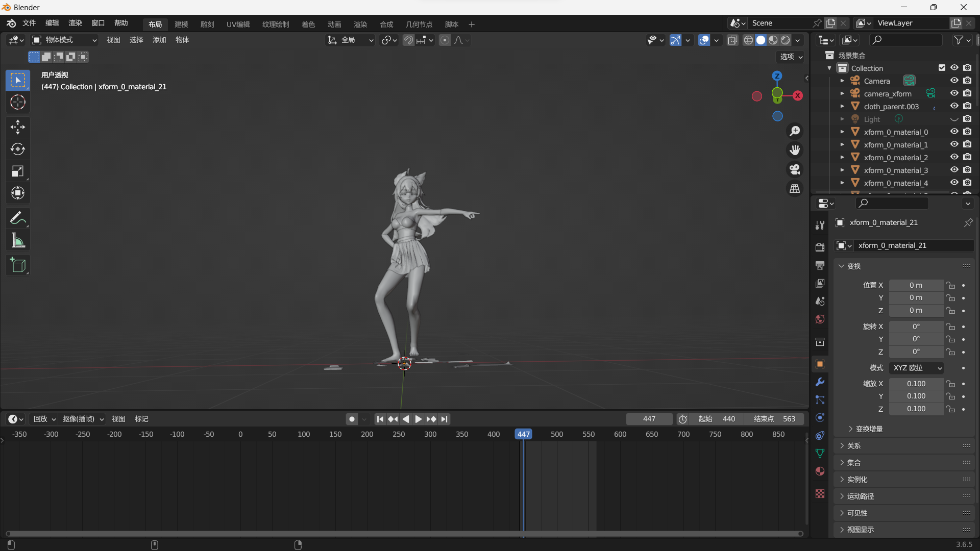Open the Texture checkerboard tab
Screen dimensions: 980x551
[820, 493]
